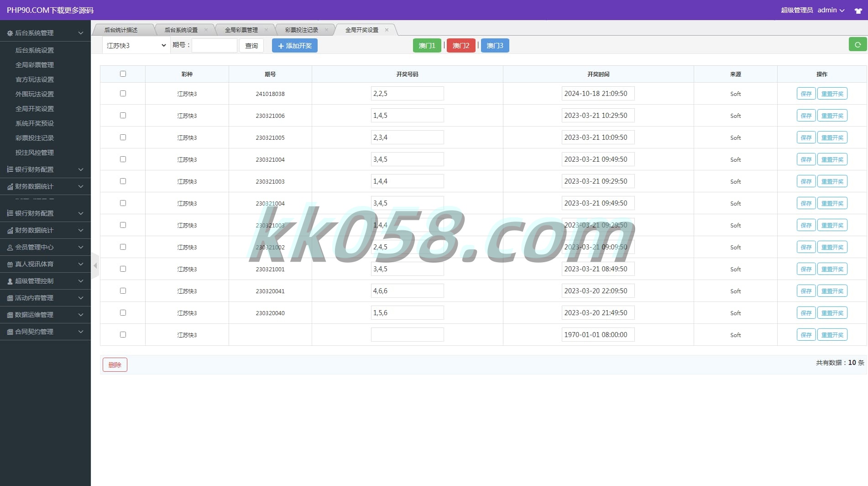
Task: Click the chart icon beside first 财务数据统计
Action: (10, 186)
